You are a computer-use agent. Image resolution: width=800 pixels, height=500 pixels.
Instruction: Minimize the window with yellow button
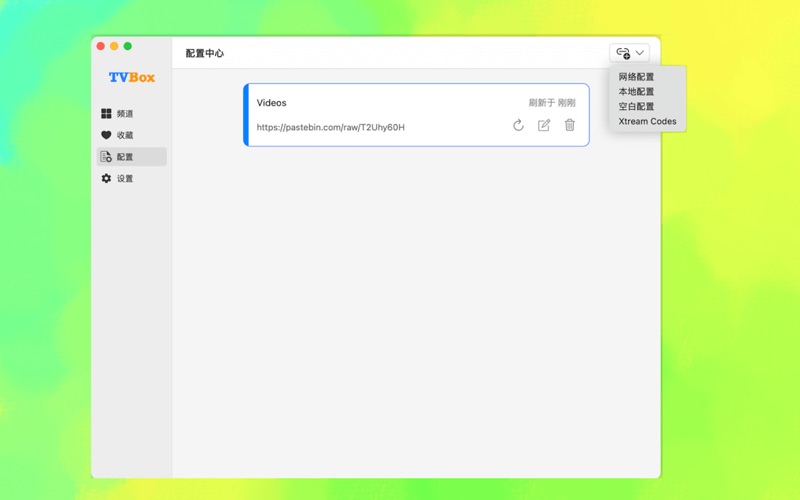pyautogui.click(x=114, y=46)
